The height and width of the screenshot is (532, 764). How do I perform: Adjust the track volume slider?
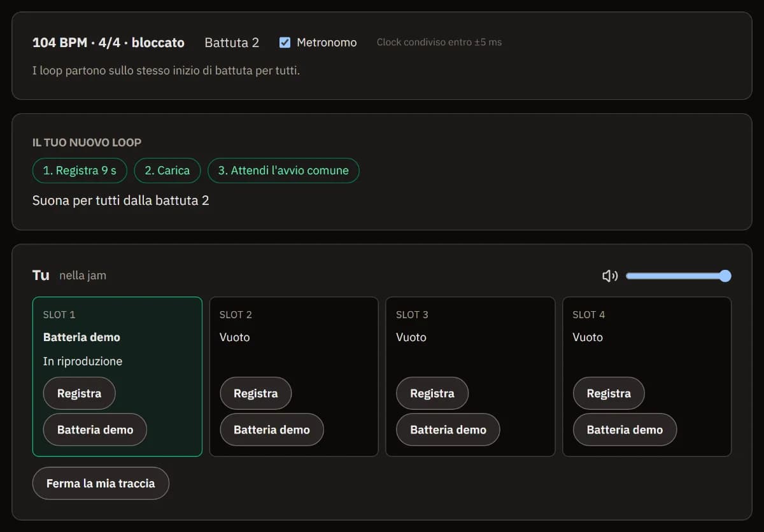679,276
